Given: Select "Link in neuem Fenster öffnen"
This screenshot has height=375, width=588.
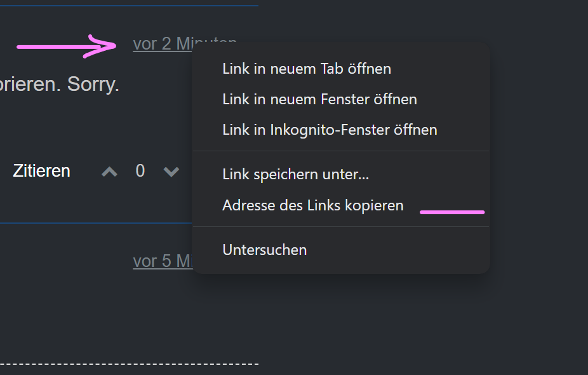Looking at the screenshot, I should pos(319,99).
